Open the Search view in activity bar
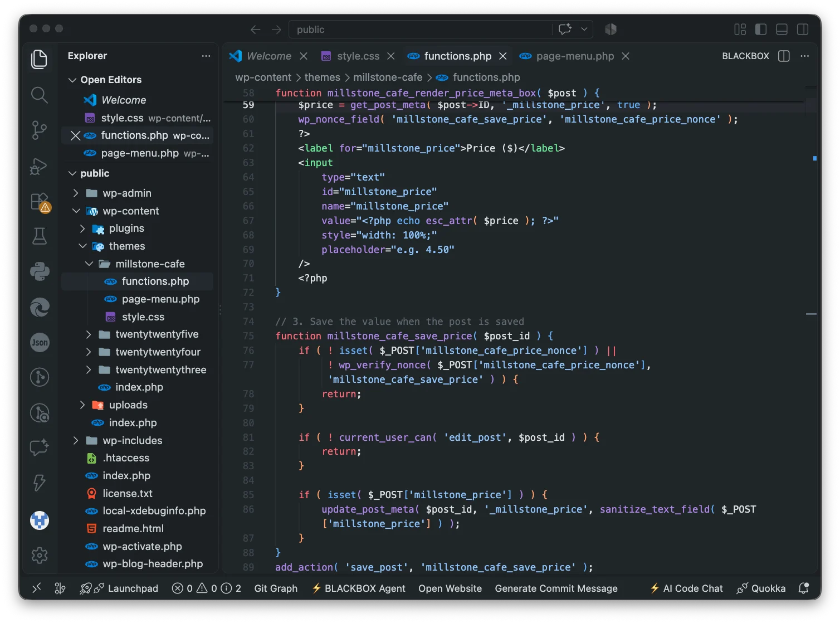The height and width of the screenshot is (623, 840). point(39,95)
